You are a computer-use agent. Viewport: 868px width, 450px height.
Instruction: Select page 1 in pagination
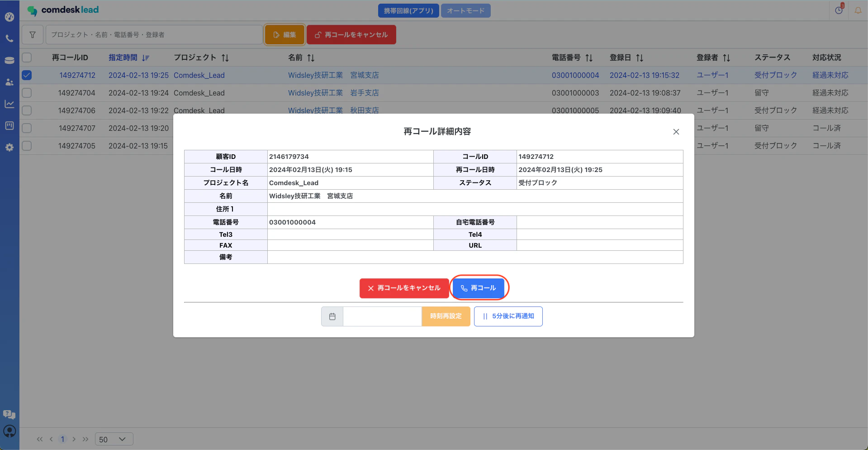[62, 439]
